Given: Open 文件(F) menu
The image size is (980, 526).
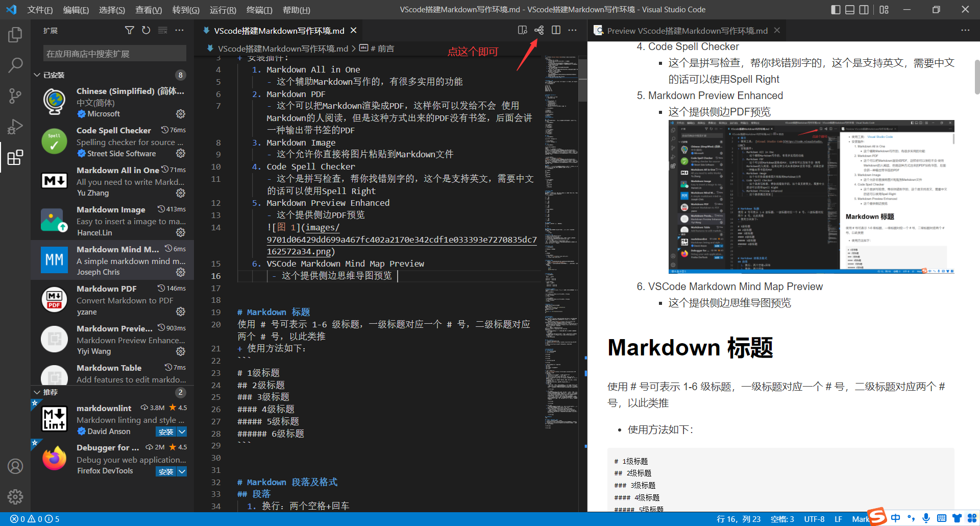Looking at the screenshot, I should (x=40, y=10).
